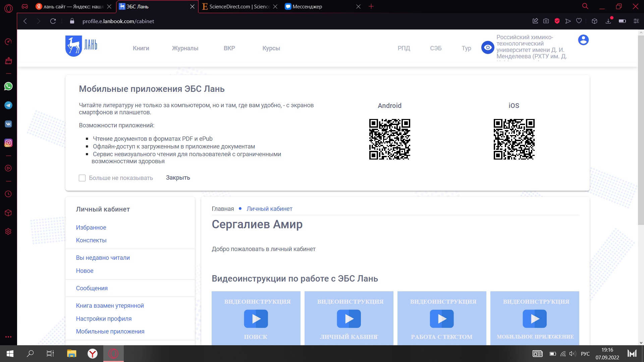Search in tabs magnifier icon

[585, 6]
